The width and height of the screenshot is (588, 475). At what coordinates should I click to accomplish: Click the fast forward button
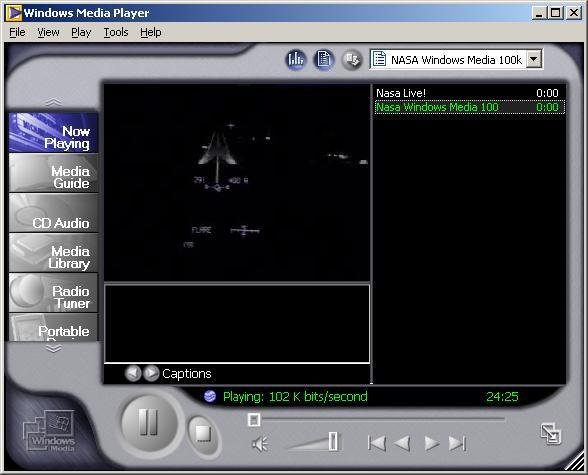pos(432,444)
